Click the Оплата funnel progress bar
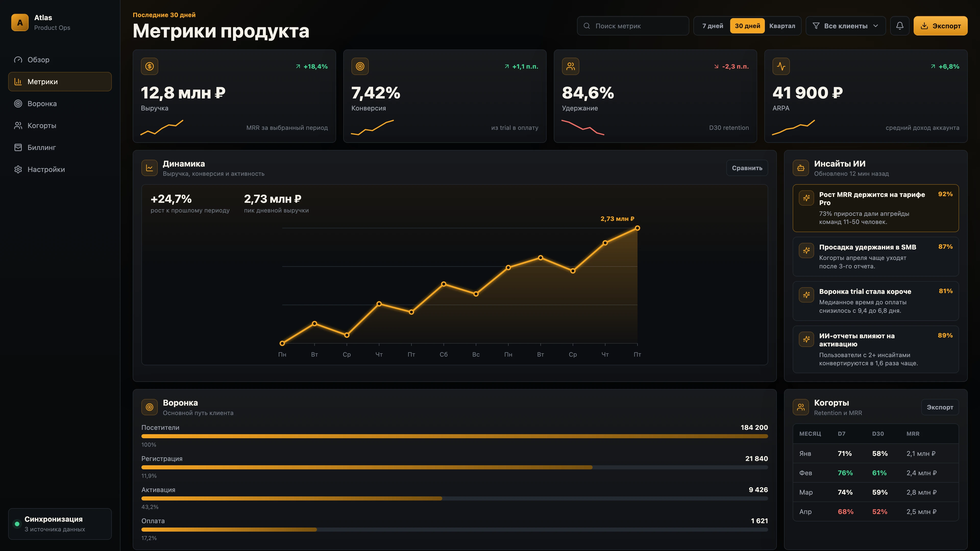 pos(455,529)
